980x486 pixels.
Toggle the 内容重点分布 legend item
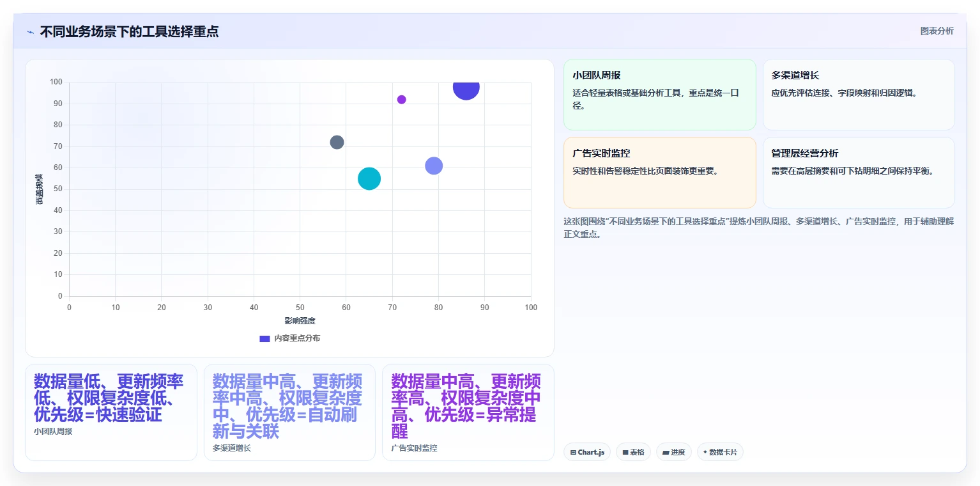click(x=289, y=338)
